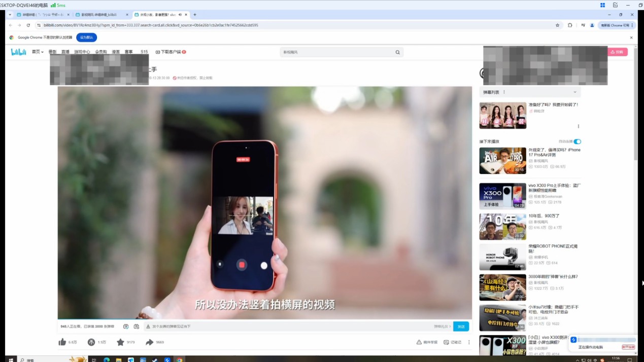This screenshot has width=644, height=362.
Task: Open the bilibili logo home link
Action: point(19,52)
